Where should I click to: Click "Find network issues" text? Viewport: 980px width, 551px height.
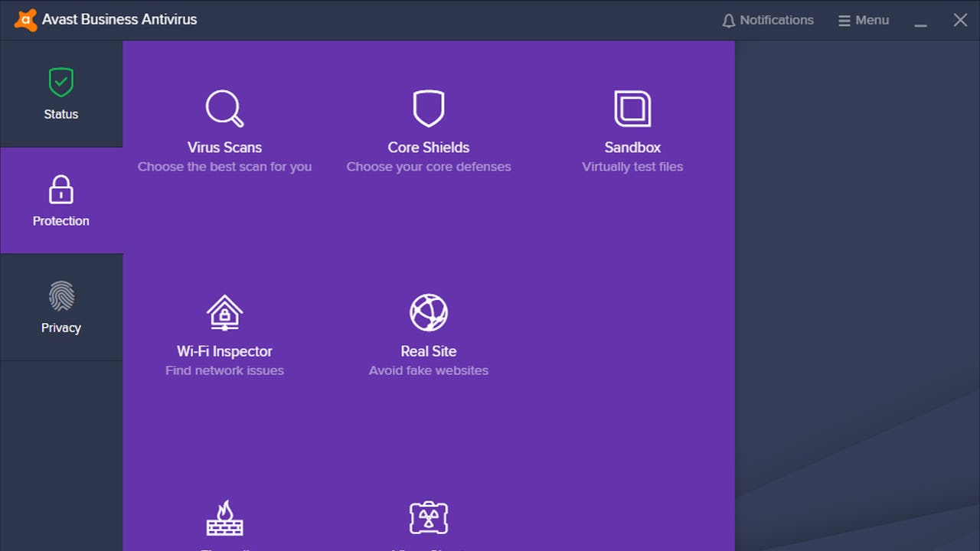[x=224, y=370]
